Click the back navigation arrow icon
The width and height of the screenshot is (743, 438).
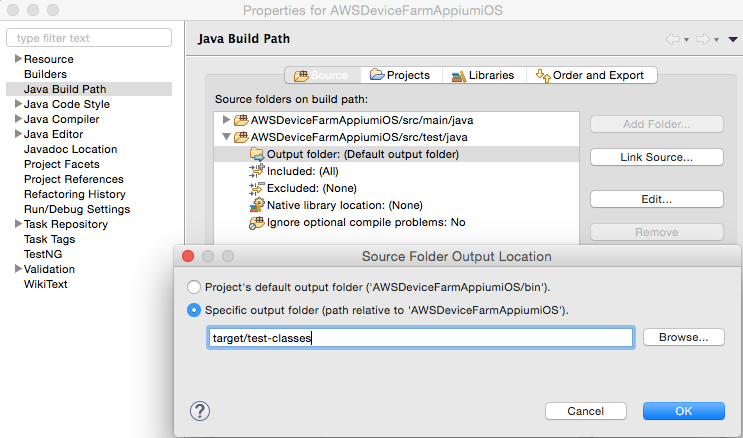click(x=672, y=39)
